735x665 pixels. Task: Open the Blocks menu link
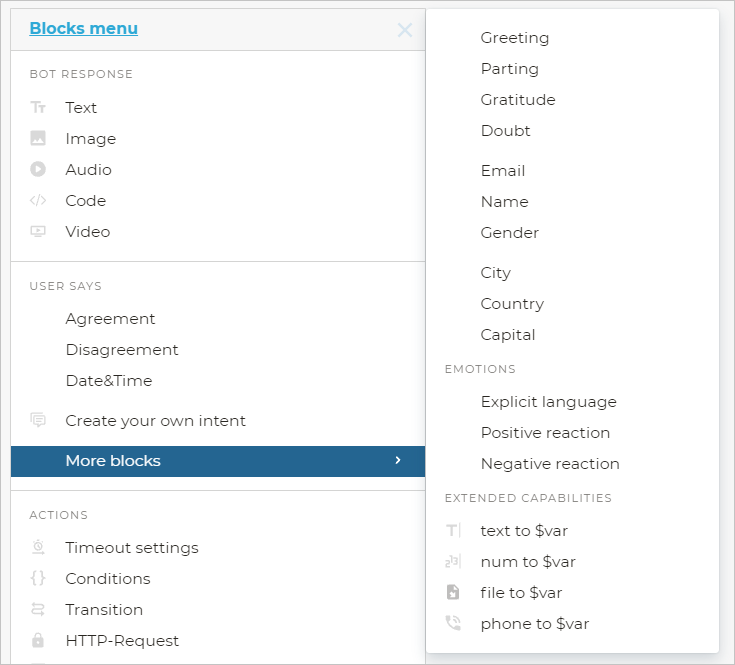(x=84, y=29)
